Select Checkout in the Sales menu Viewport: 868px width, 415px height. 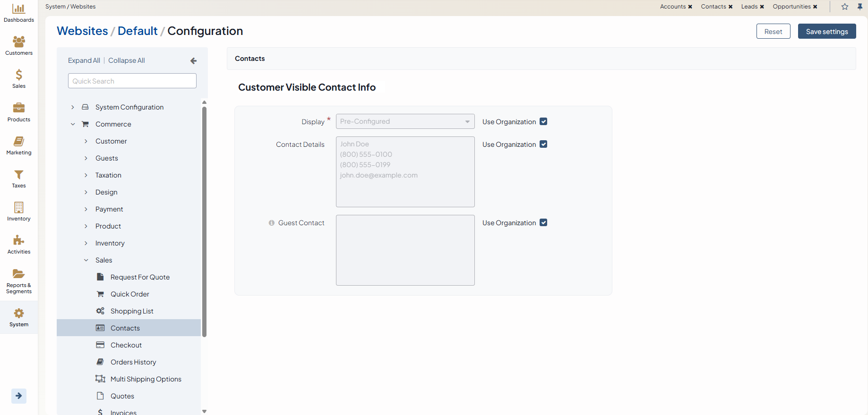[126, 345]
